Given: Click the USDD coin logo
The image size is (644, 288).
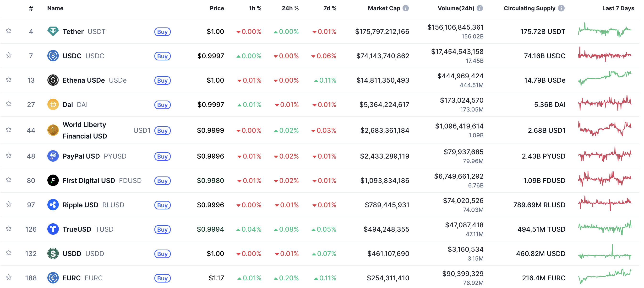Looking at the screenshot, I should (53, 253).
